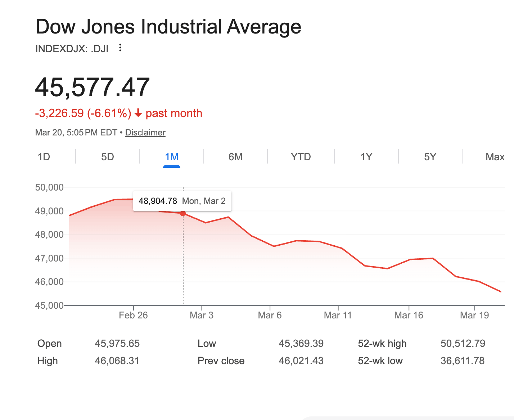Click the red data point on chart

tap(183, 214)
